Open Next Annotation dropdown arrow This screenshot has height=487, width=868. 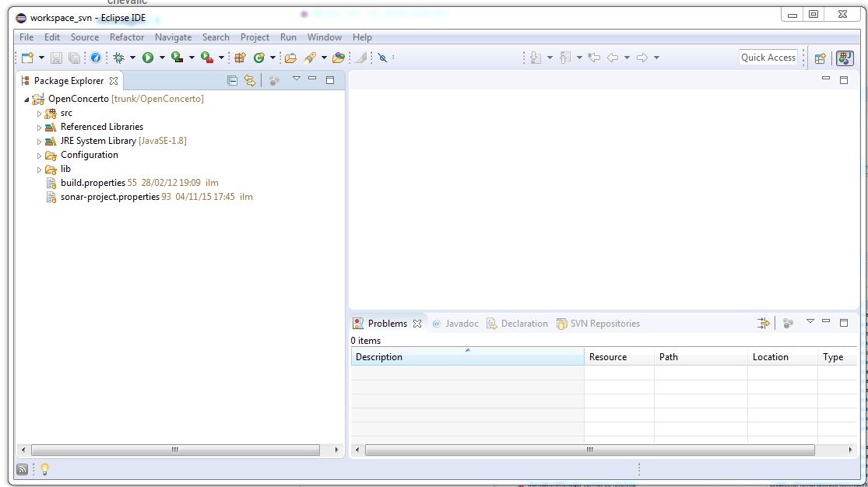click(550, 58)
